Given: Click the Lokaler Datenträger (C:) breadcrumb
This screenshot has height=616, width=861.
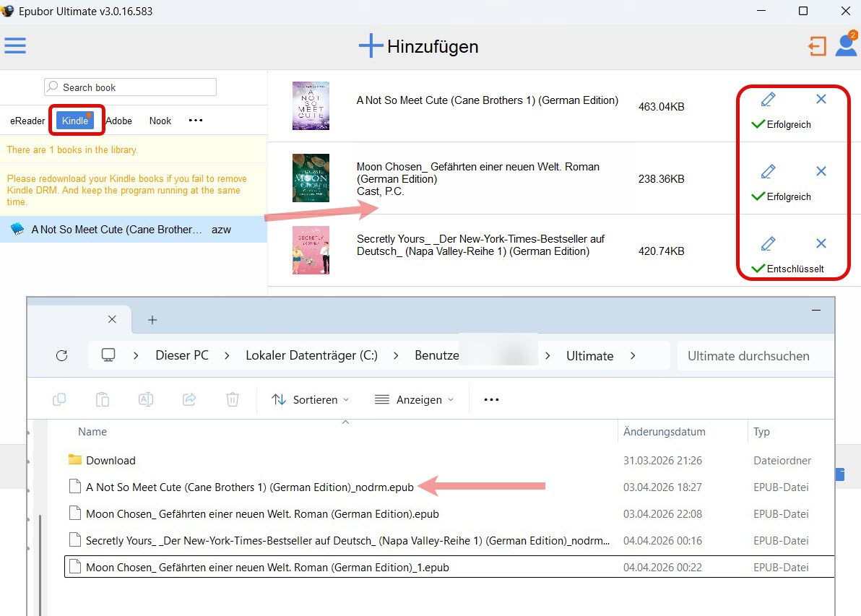Looking at the screenshot, I should [x=311, y=356].
